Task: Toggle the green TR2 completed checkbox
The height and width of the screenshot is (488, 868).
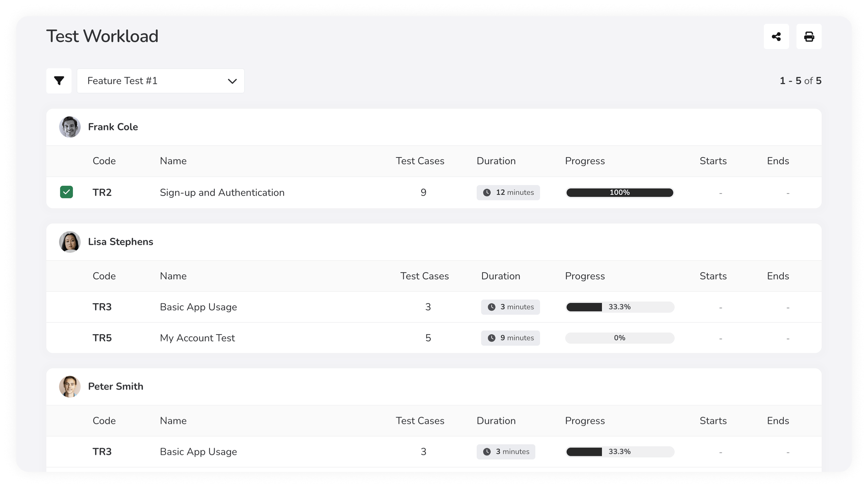Action: [66, 192]
